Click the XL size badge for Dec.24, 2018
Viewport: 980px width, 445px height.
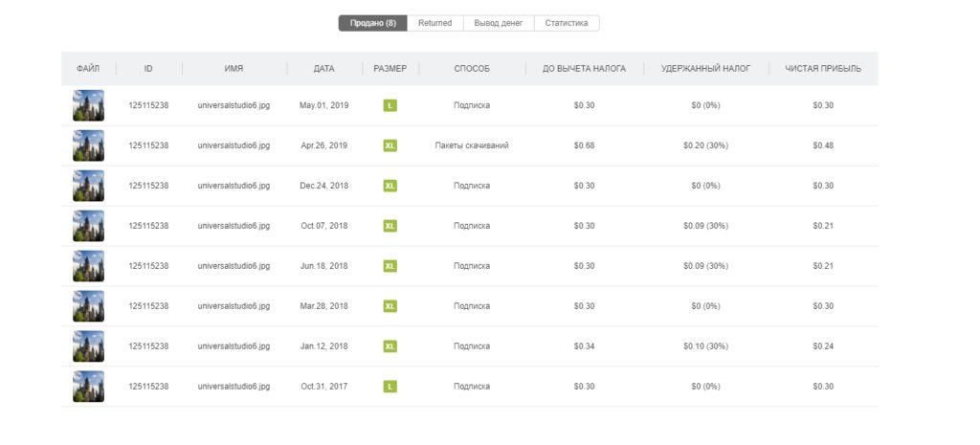tap(390, 186)
